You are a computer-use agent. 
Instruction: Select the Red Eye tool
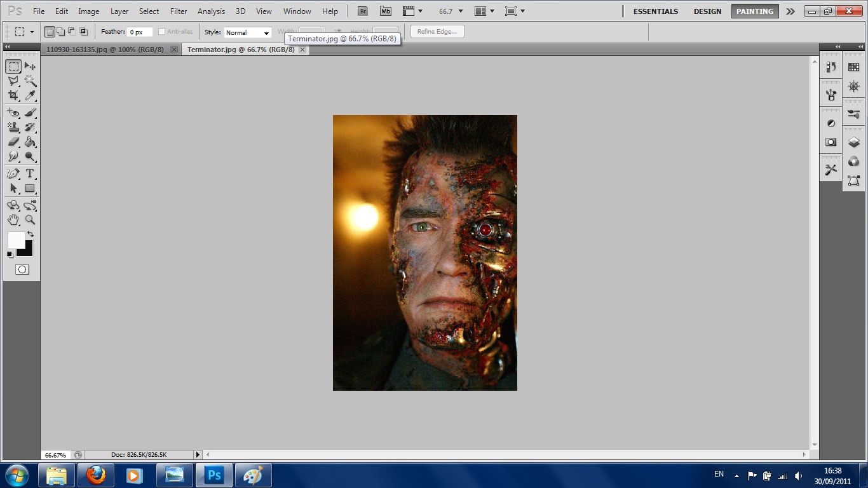point(13,113)
